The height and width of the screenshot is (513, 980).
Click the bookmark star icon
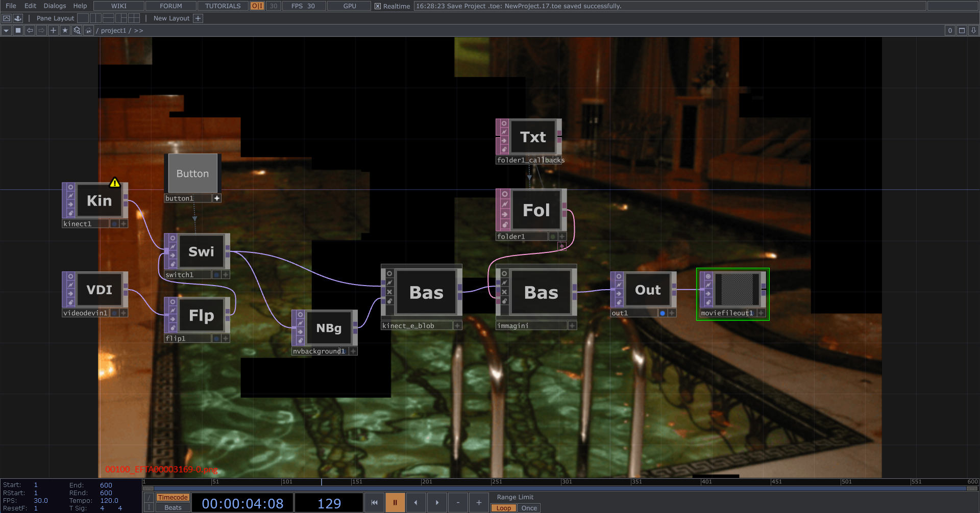pyautogui.click(x=65, y=31)
